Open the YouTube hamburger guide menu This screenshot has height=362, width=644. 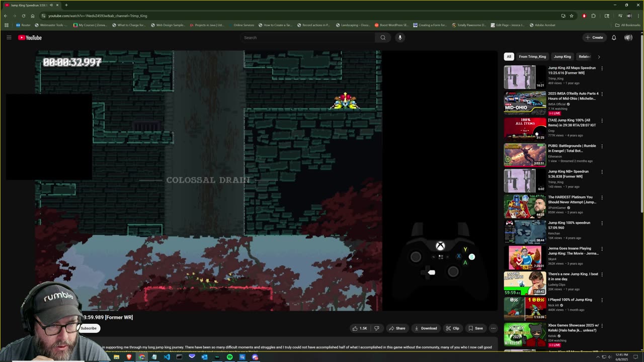coord(9,38)
